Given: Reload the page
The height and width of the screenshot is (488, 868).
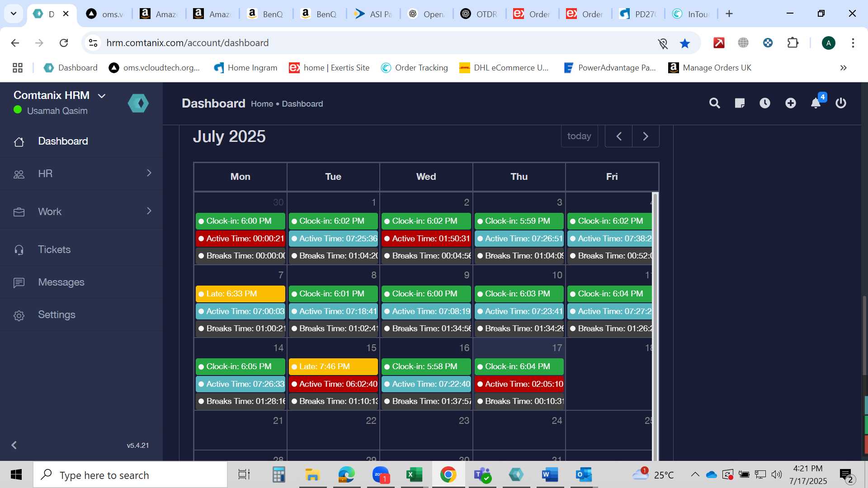Looking at the screenshot, I should (x=64, y=43).
